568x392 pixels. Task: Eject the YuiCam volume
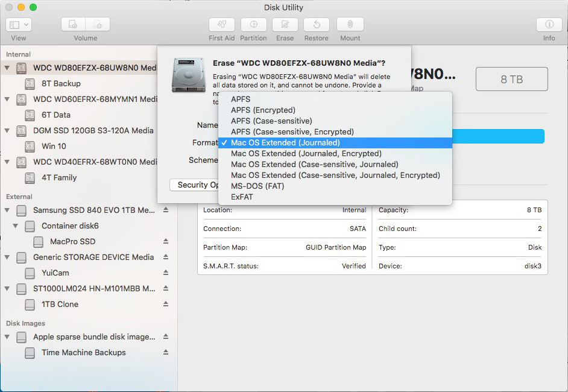point(166,273)
